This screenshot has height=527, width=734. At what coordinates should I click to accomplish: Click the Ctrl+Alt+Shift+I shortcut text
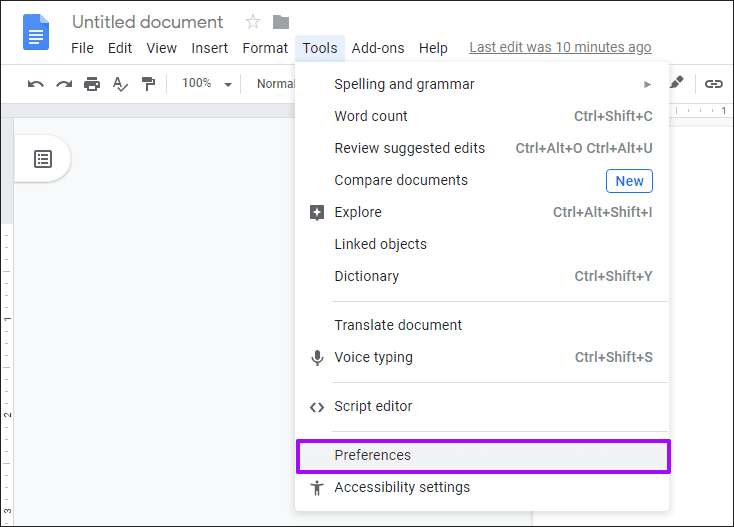603,212
